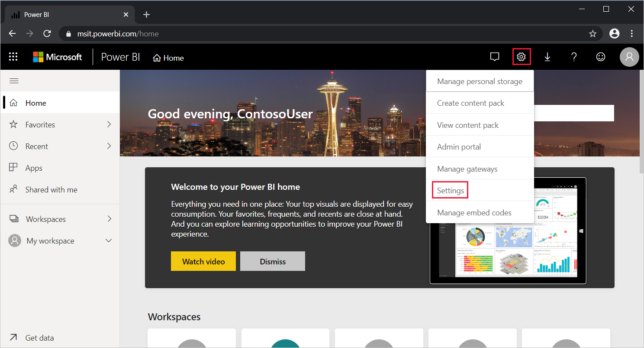Dismiss the welcome banner
The height and width of the screenshot is (348, 644).
pyautogui.click(x=273, y=261)
